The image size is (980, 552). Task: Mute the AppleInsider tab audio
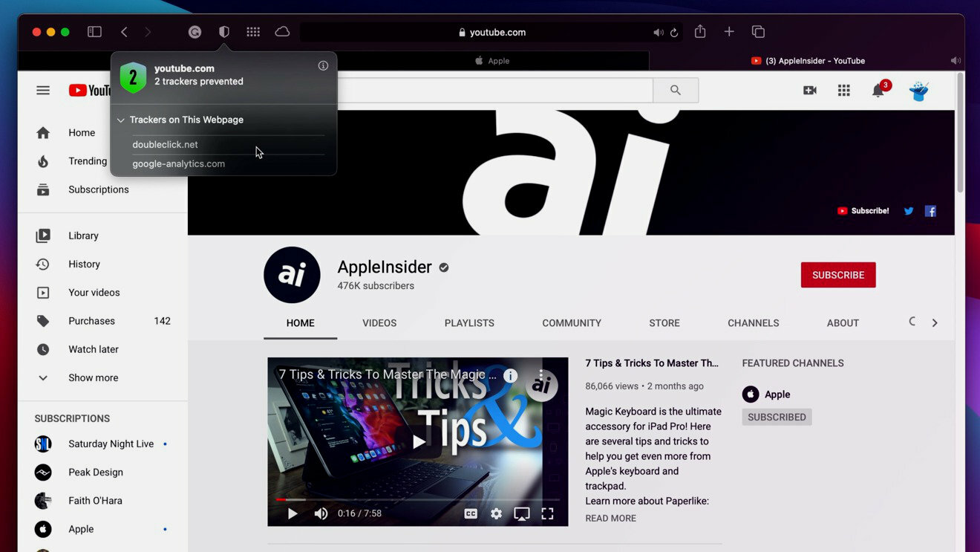[955, 61]
